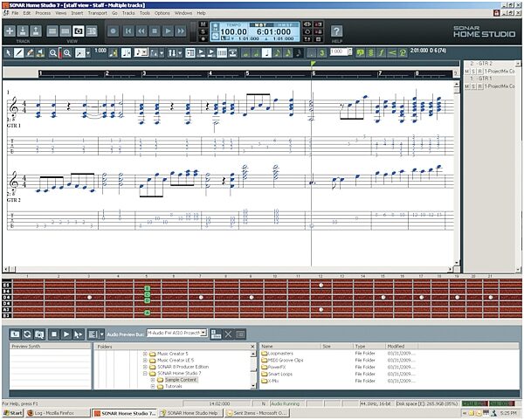Open the Insert menu
This screenshot has width=524, height=420.
tap(77, 13)
